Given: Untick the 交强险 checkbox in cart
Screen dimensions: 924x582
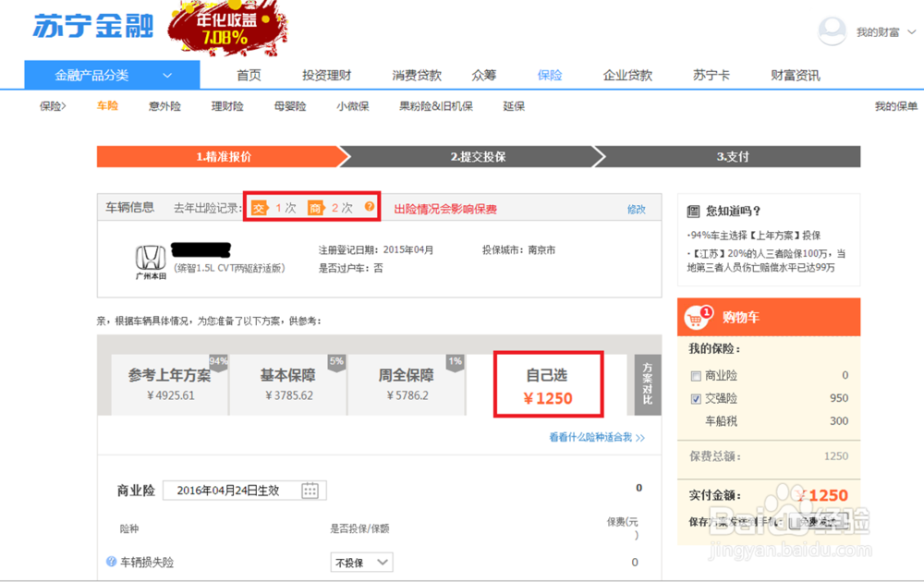Looking at the screenshot, I should 696,399.
